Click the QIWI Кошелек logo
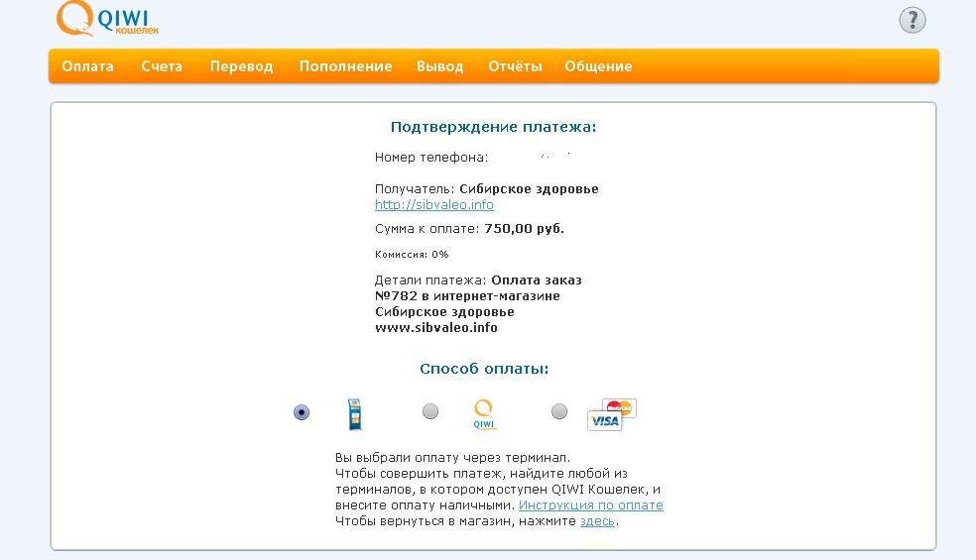 (x=108, y=19)
